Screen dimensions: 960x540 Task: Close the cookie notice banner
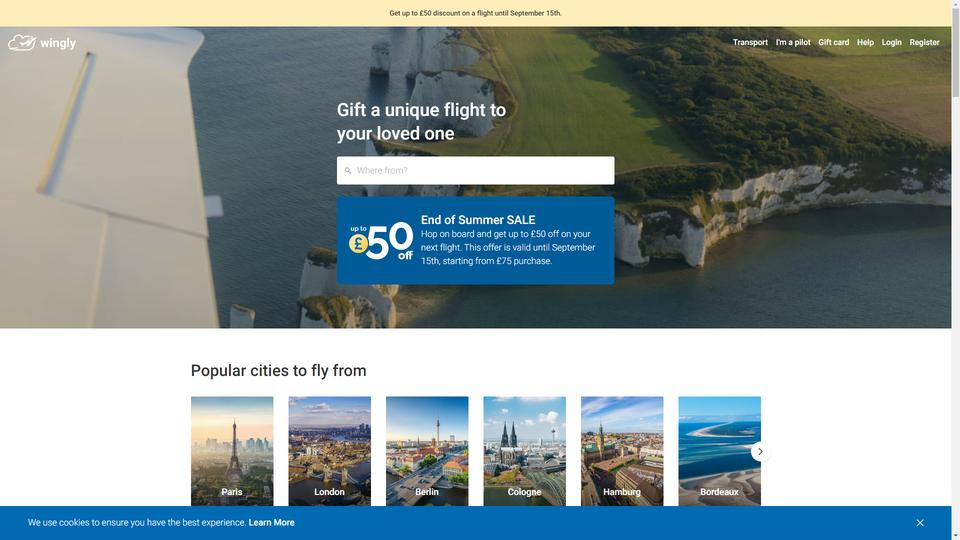point(920,523)
